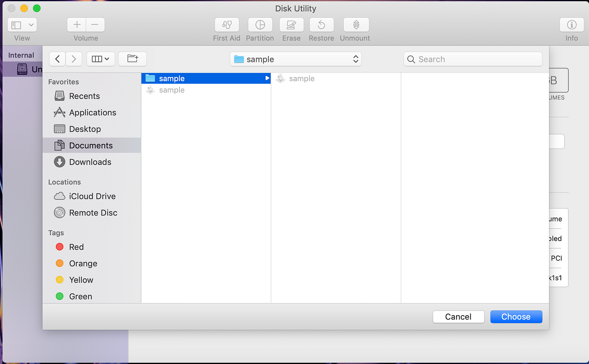Select Downloads in the sidebar

coord(92,162)
